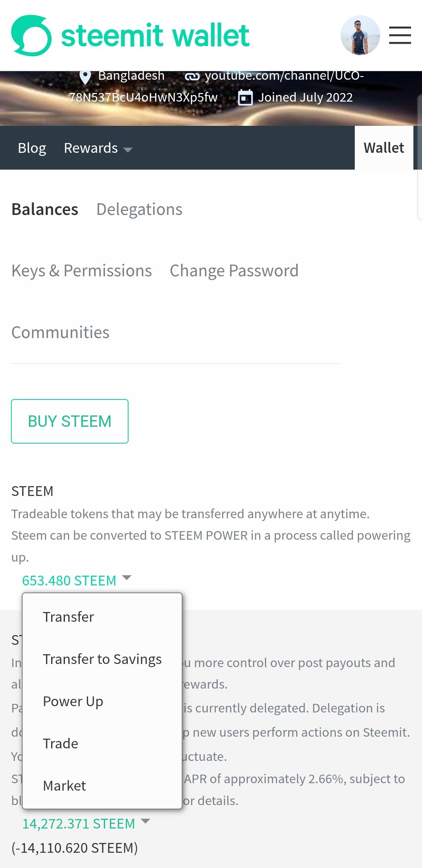Select Transfer to Savings option
422x868 pixels.
(102, 659)
